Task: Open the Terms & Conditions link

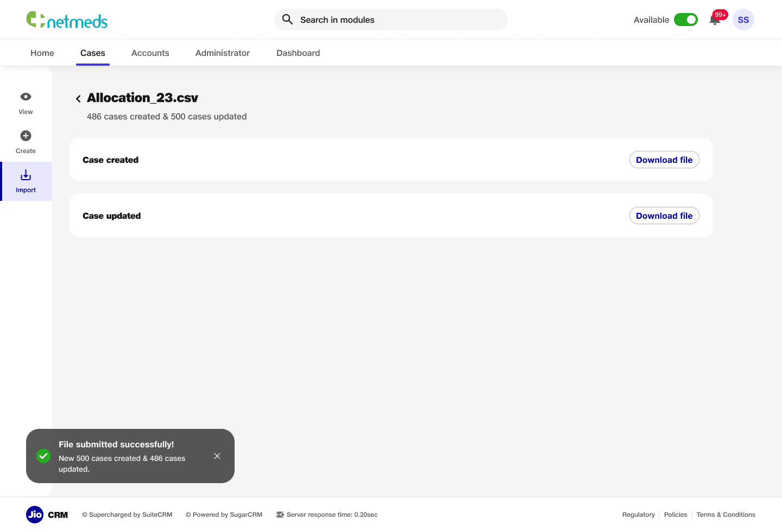Action: tap(726, 515)
